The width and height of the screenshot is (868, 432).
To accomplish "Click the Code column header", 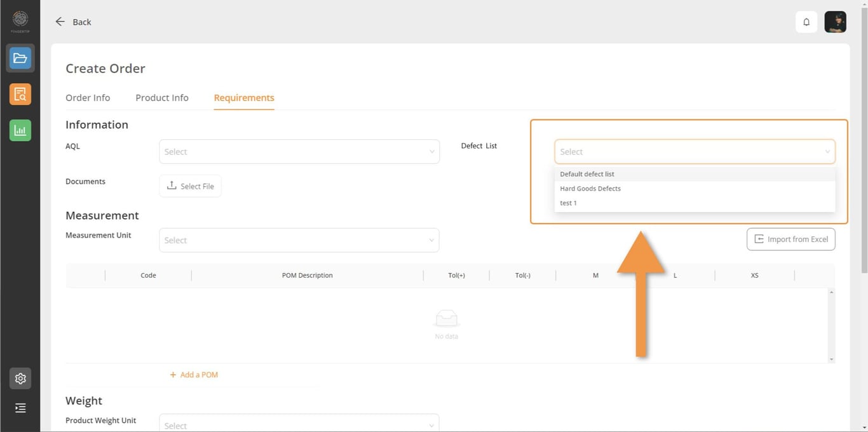I will pos(148,276).
